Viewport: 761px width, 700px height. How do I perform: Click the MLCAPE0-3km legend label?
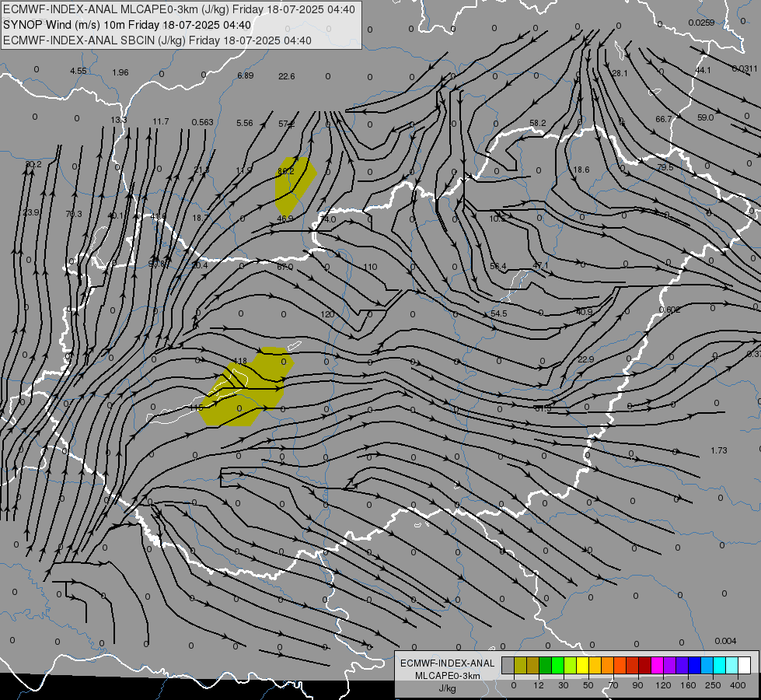[447, 676]
